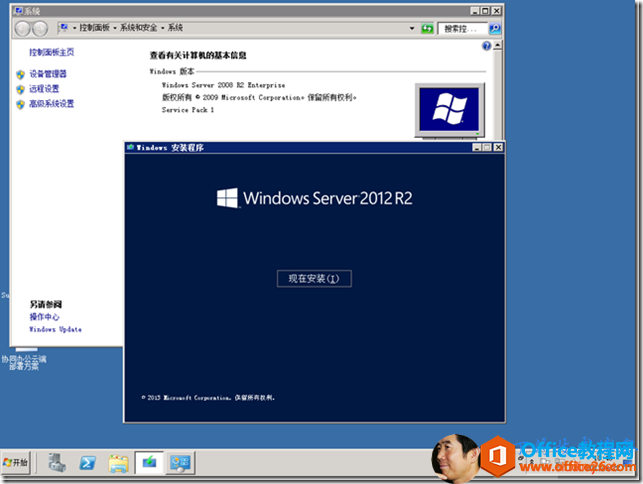Image resolution: width=643 pixels, height=484 pixels.
Task: Click the 开始 Start button
Action: (16, 463)
